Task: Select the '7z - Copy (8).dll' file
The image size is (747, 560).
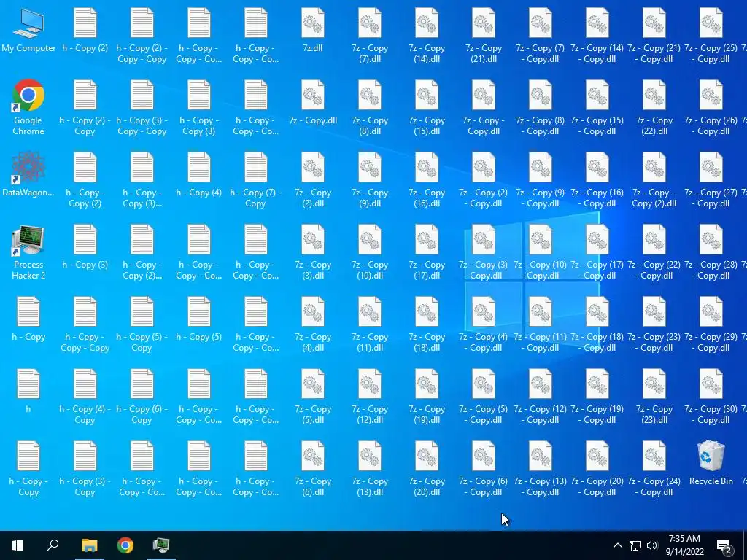Action: [x=370, y=108]
